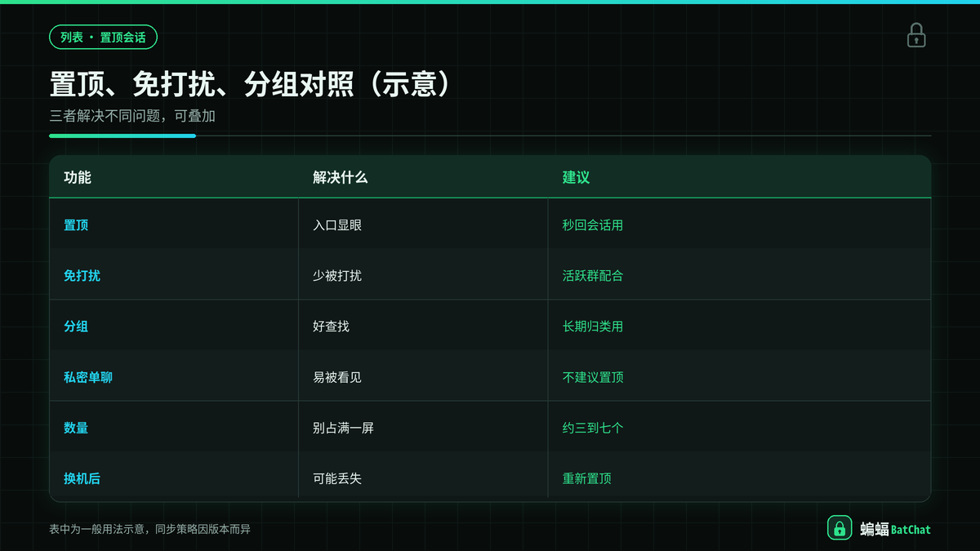Click the 功能 column header

[78, 177]
